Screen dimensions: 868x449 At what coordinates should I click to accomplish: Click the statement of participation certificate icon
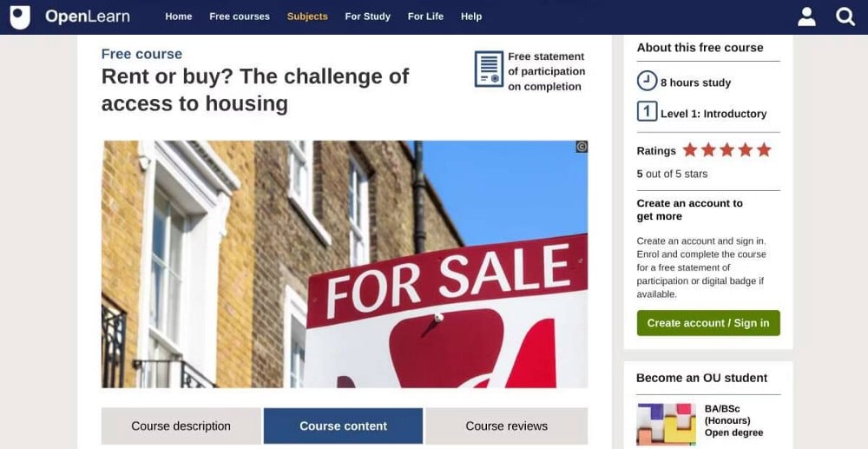(x=489, y=69)
